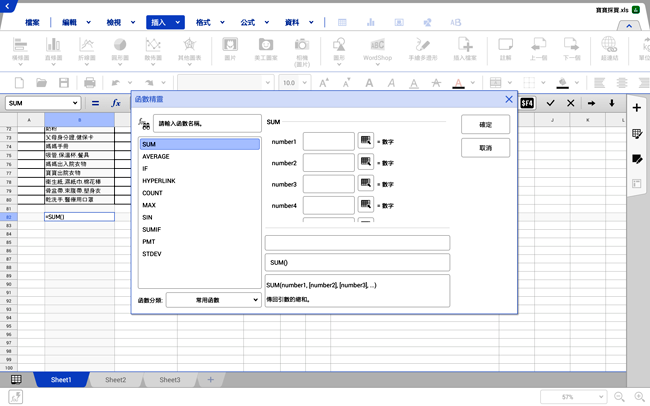
Task: Click the print icon
Action: (x=90, y=83)
